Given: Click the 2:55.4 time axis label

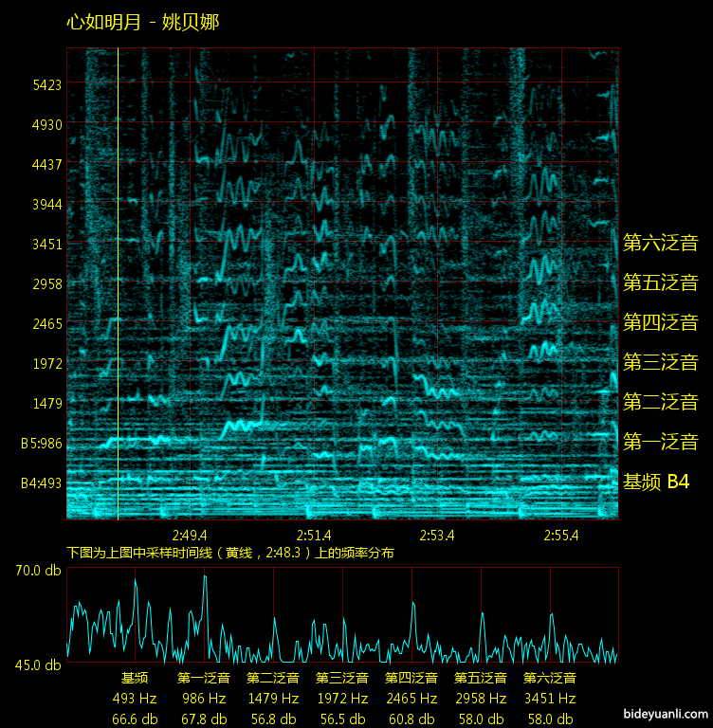Looking at the screenshot, I should [562, 535].
